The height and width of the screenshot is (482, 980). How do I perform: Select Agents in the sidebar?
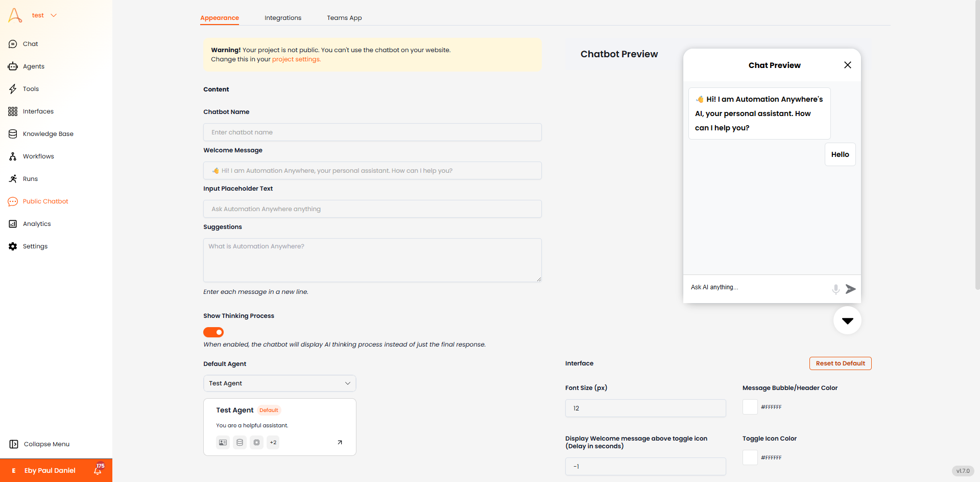click(34, 66)
